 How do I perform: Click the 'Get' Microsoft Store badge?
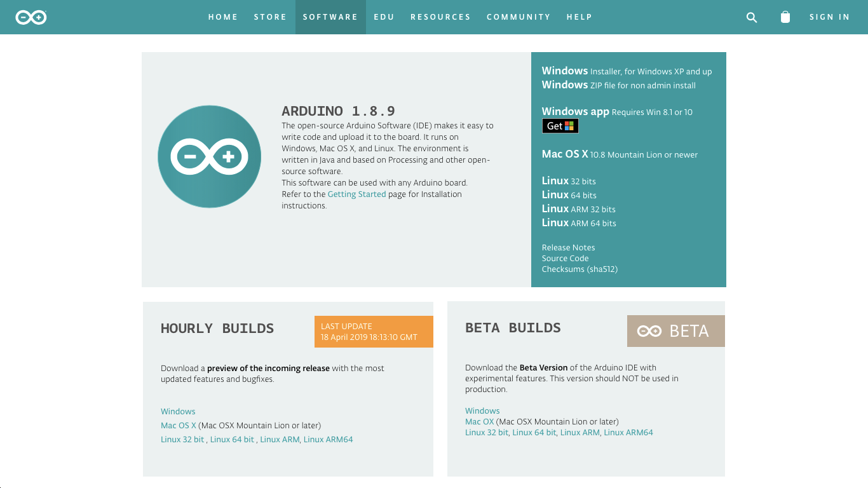click(x=560, y=126)
